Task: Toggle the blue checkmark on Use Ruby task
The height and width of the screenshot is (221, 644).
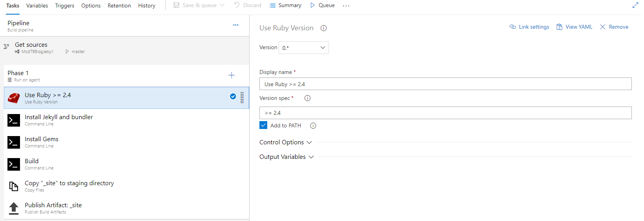Action: click(x=233, y=96)
